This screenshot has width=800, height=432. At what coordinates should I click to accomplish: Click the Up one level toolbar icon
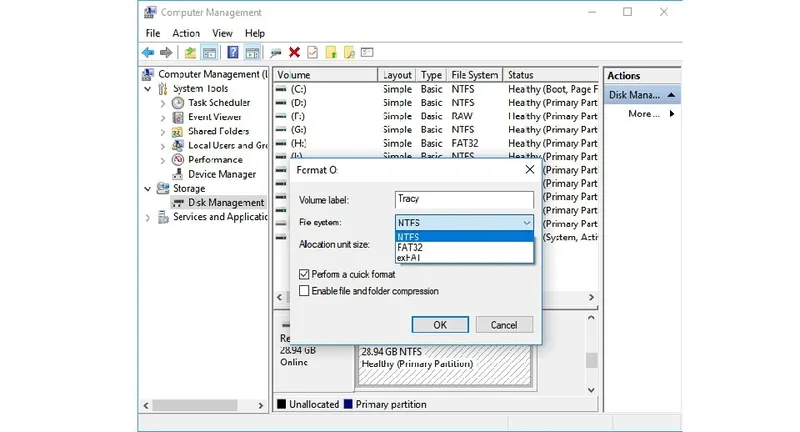pyautogui.click(x=190, y=53)
